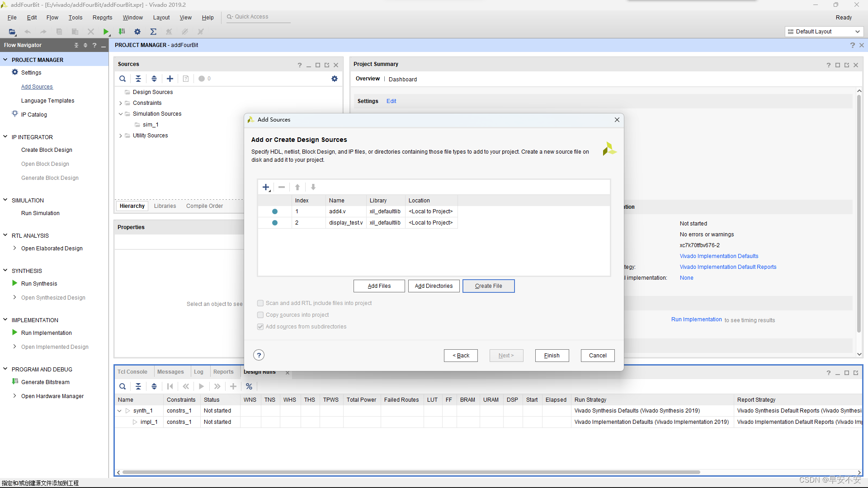This screenshot has width=868, height=488.
Task: Switch to the Compile Order tab
Action: click(x=204, y=206)
